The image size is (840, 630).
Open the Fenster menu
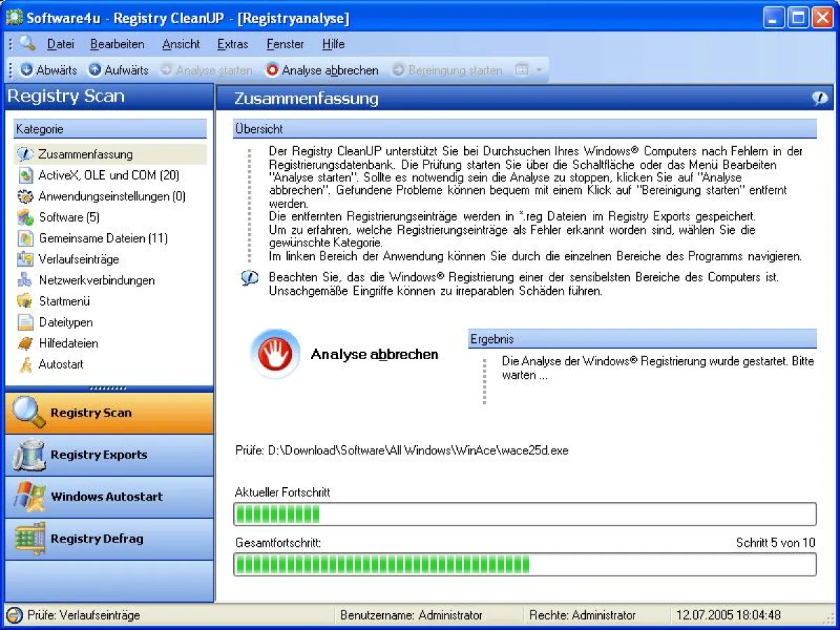coord(284,44)
